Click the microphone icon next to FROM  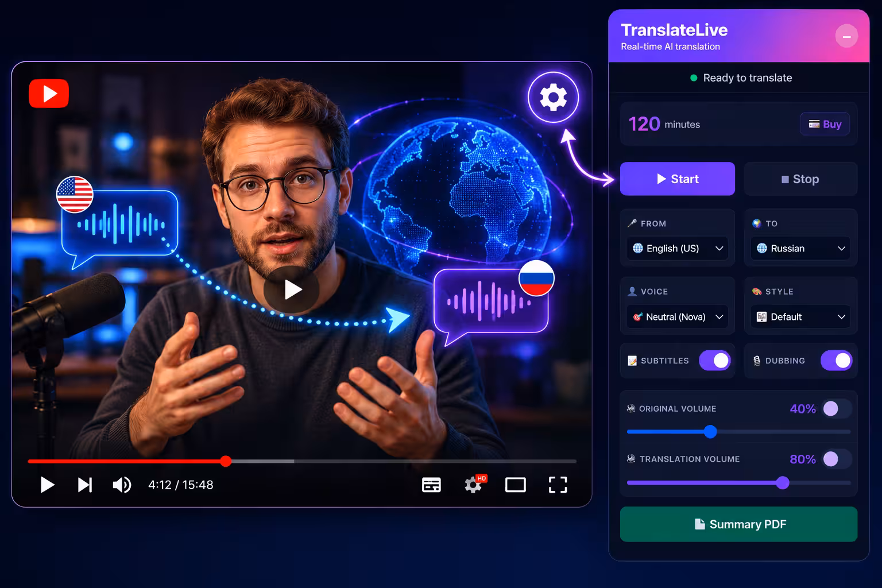point(632,223)
